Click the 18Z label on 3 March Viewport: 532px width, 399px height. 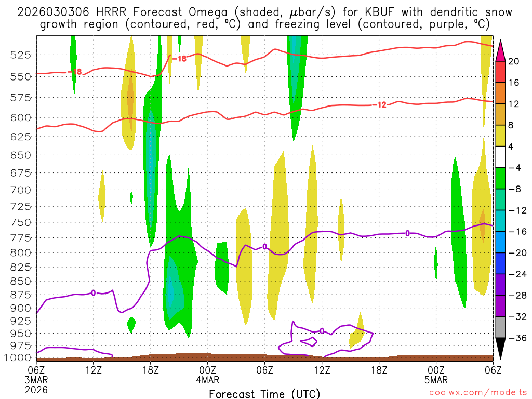coord(151,370)
